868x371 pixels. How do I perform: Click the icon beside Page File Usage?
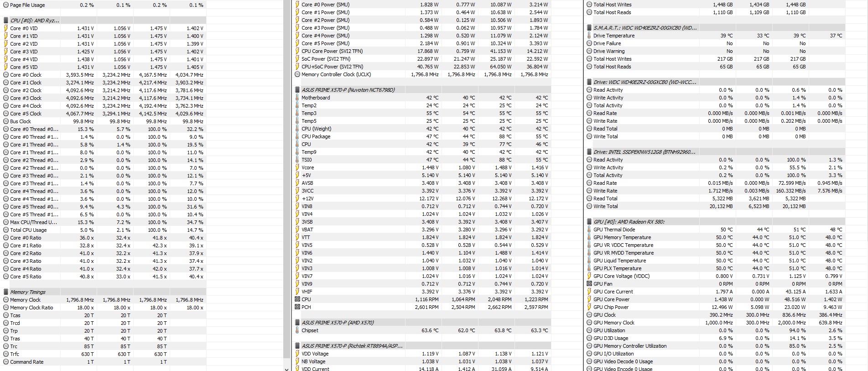(6, 5)
